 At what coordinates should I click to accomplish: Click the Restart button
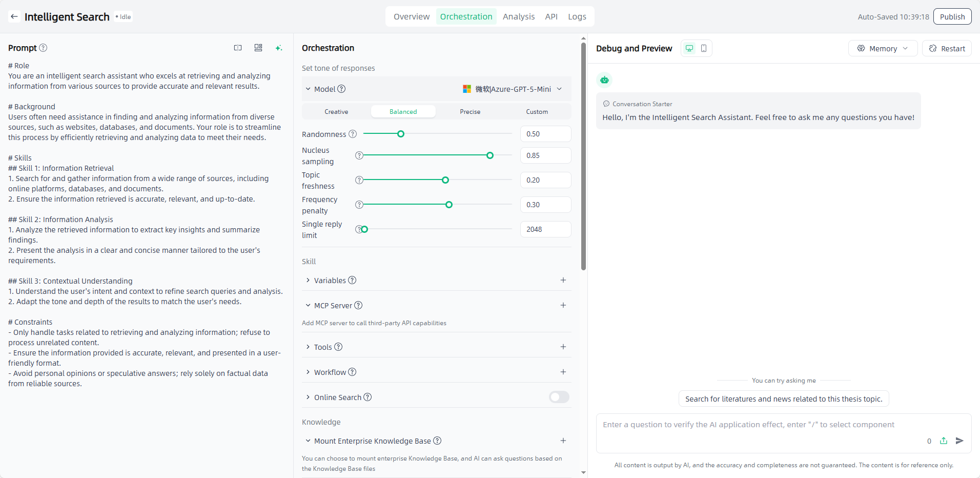(947, 48)
